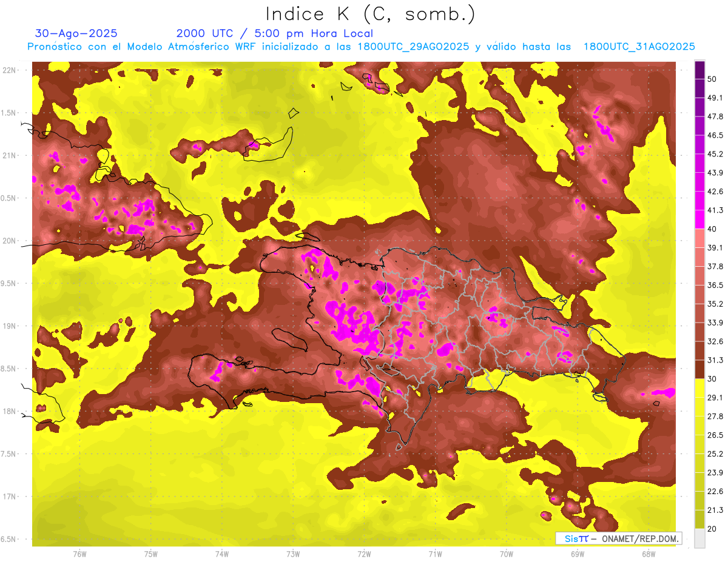Viewport: 728px width, 562px height.
Task: Click the 21N latitude axis label
Action: pos(9,155)
